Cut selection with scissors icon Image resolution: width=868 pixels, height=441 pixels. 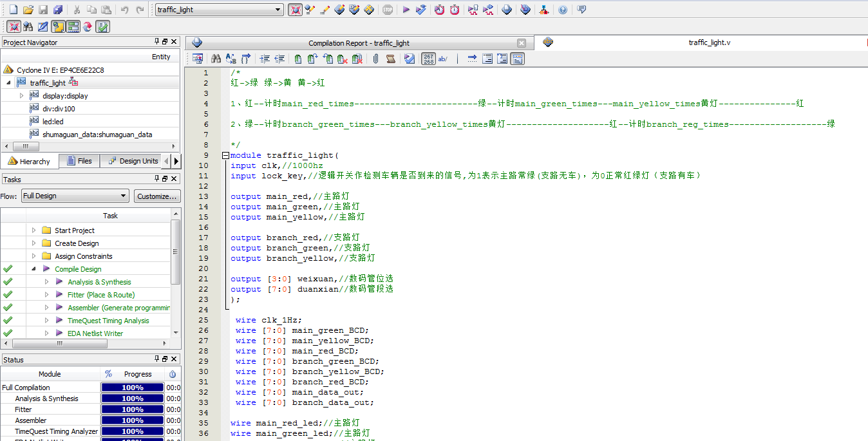(77, 10)
